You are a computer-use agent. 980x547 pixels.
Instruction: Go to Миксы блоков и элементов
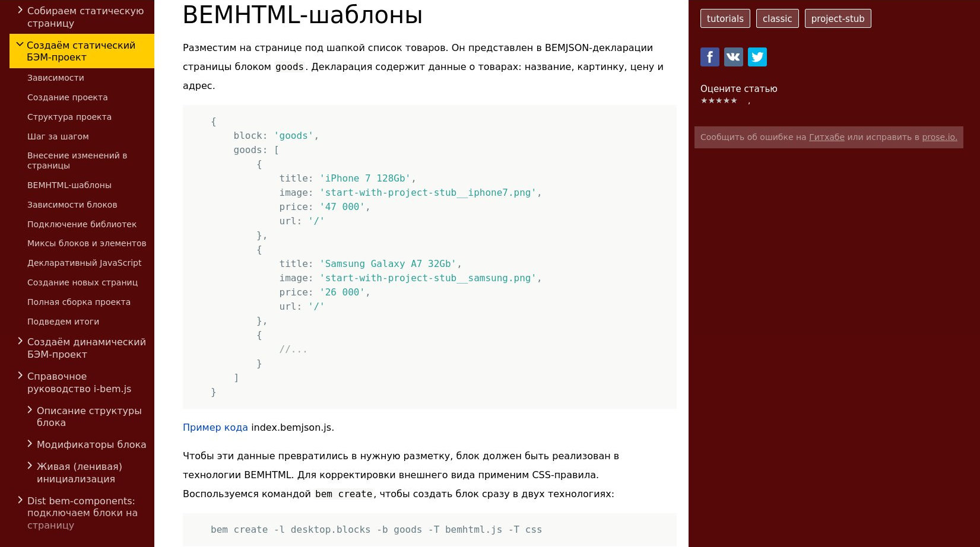pyautogui.click(x=87, y=243)
